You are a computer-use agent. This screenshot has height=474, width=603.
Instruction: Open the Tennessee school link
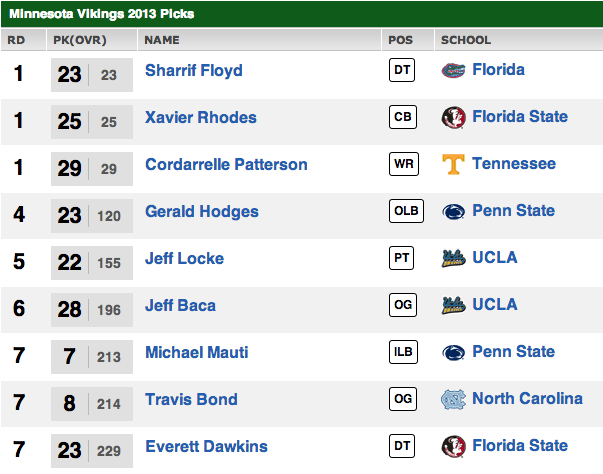click(x=514, y=165)
